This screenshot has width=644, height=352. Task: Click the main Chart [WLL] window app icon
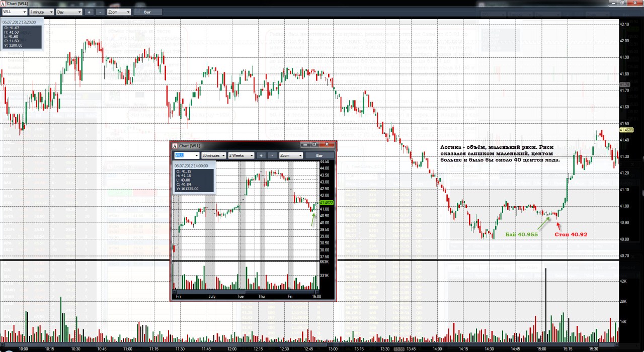tap(3, 3)
